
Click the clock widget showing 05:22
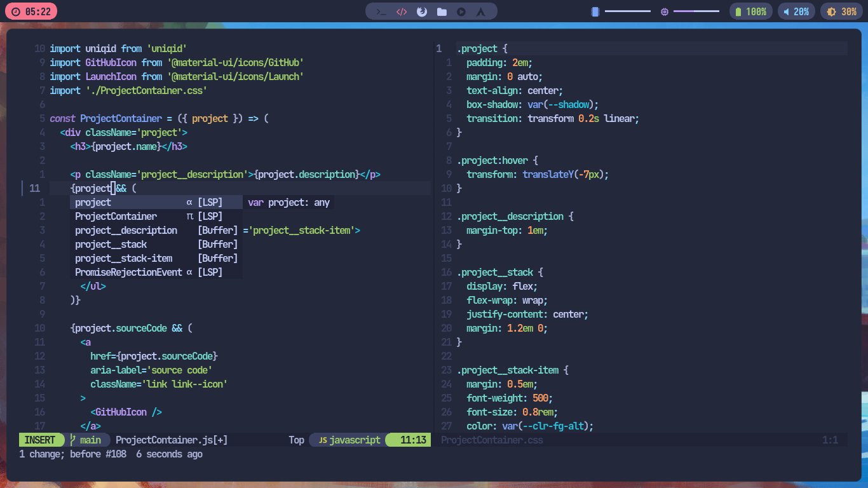point(31,11)
